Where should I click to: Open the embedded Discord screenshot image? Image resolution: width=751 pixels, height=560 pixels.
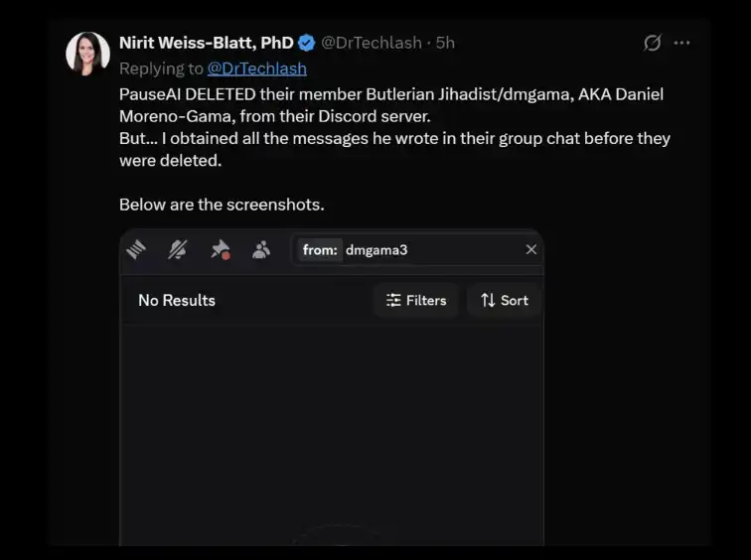[x=332, y=427]
